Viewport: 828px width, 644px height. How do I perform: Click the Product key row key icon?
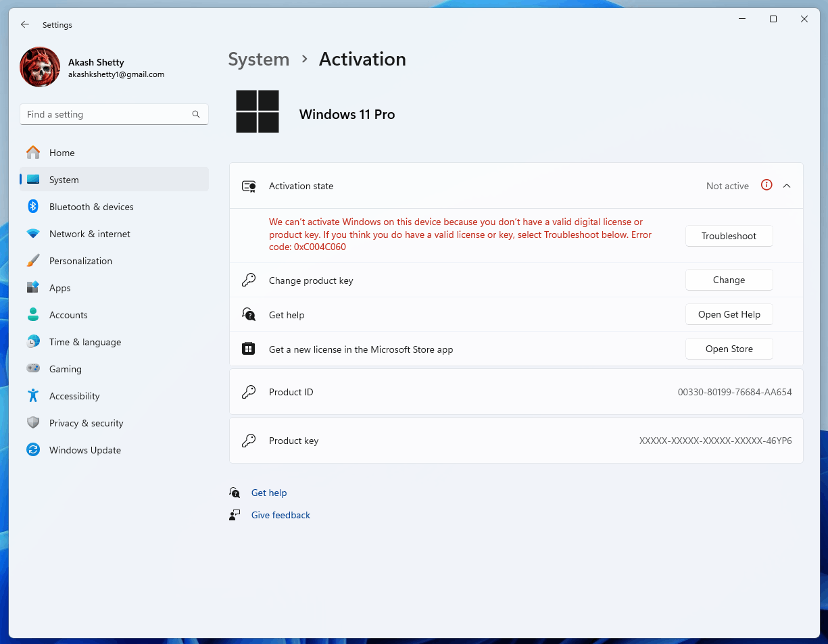point(249,441)
